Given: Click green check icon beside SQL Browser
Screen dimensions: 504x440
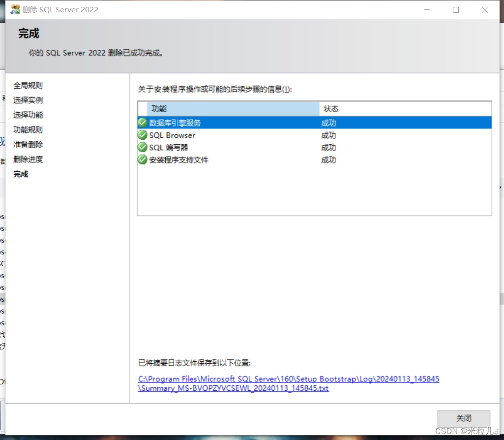Looking at the screenshot, I should point(143,135).
